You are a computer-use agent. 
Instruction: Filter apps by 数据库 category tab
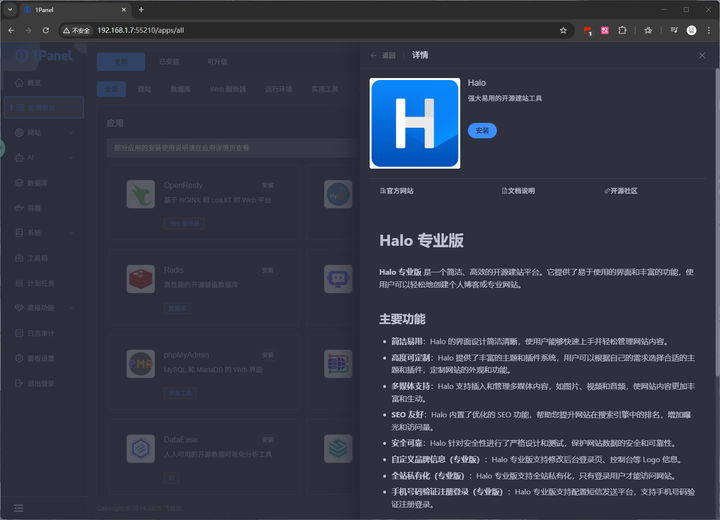[x=180, y=89]
